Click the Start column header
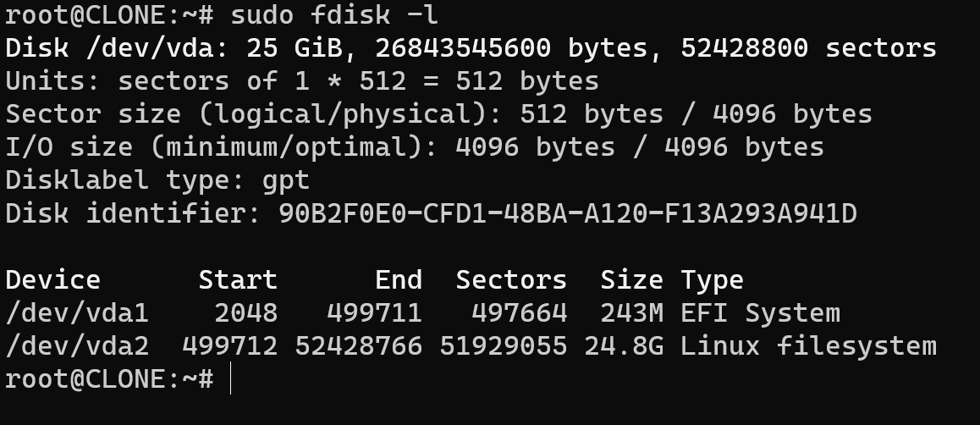Image resolution: width=980 pixels, height=425 pixels. point(238,280)
